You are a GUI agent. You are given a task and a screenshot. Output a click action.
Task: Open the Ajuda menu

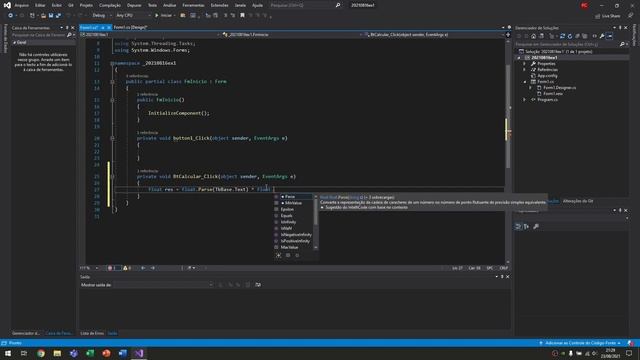pos(258,5)
